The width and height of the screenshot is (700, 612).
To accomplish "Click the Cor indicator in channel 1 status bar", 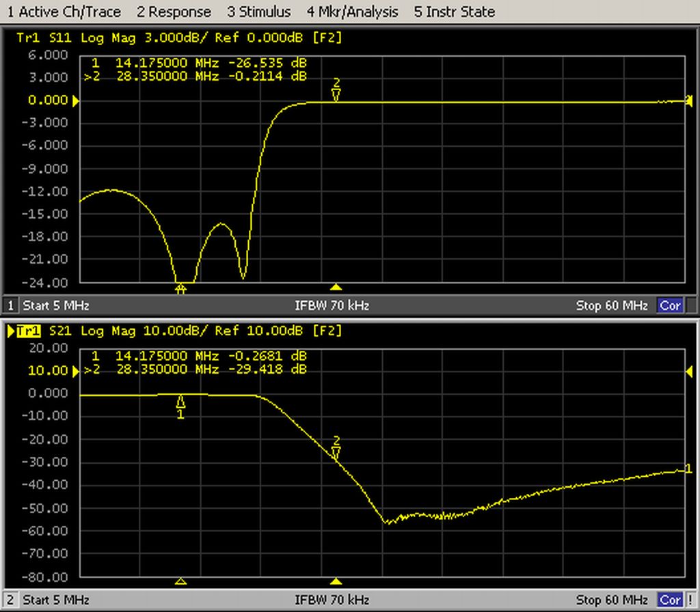I will pyautogui.click(x=669, y=305).
